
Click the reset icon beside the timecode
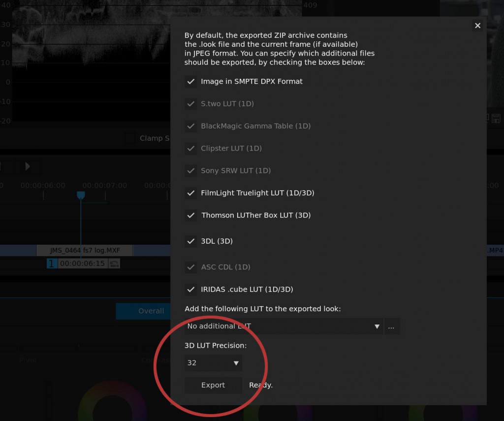click(114, 264)
